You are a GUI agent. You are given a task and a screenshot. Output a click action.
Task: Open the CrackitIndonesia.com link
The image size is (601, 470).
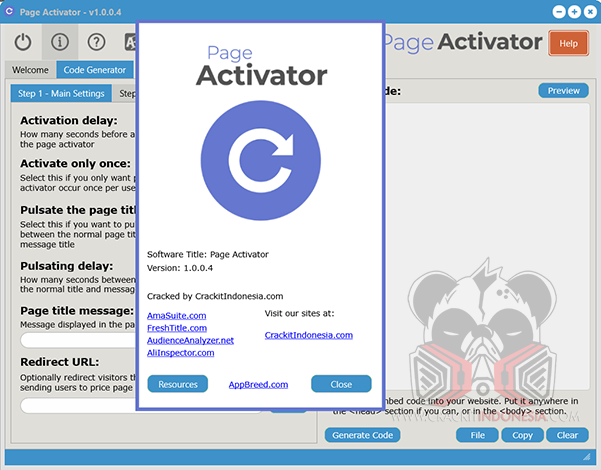[309, 335]
